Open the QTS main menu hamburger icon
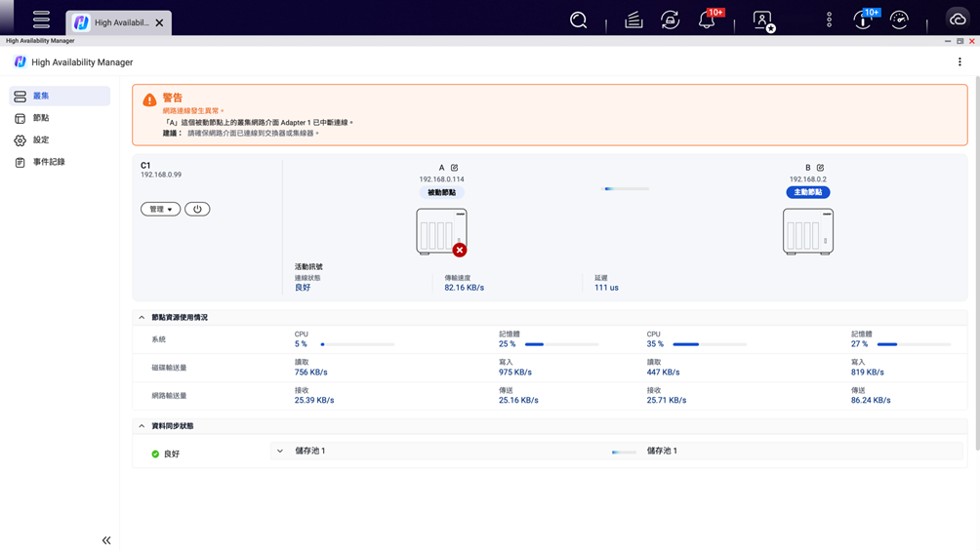Screen dimensions: 980x551 tap(41, 20)
